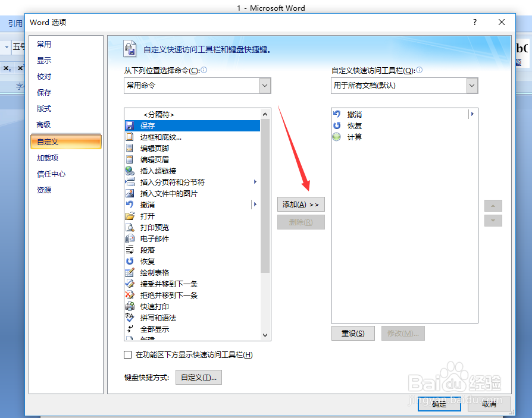Click subscript X₂ button in Word ribbon
The image size is (532, 418).
pos(7,68)
